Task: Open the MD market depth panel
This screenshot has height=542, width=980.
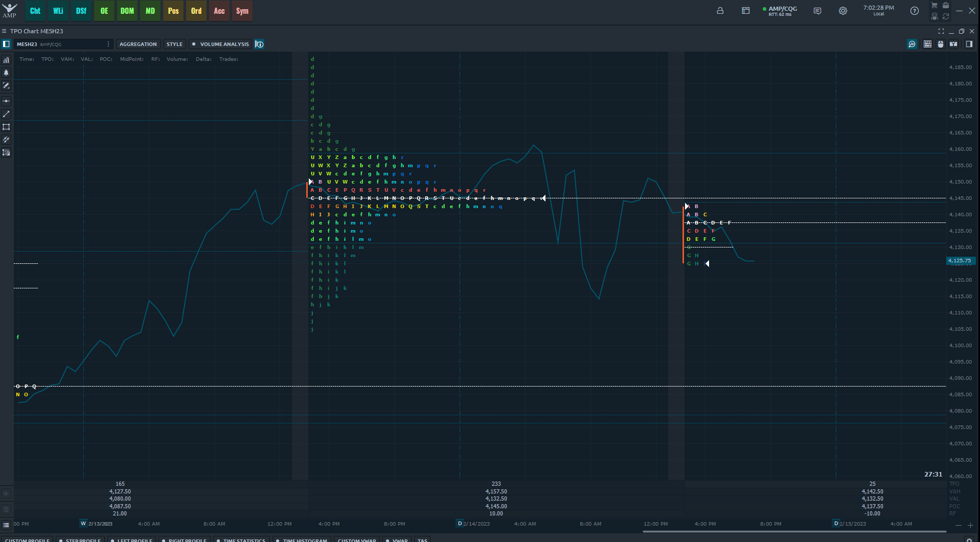Action: 150,11
